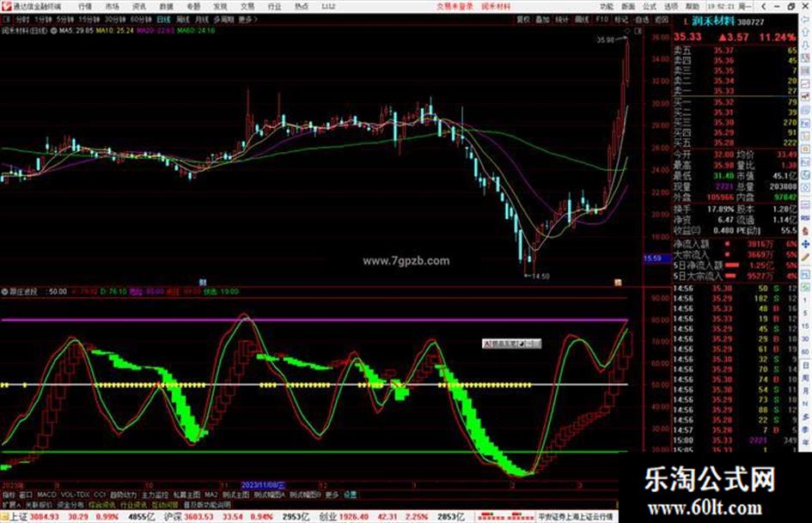Select the 窗口 tab on the indicator bar

26,495
